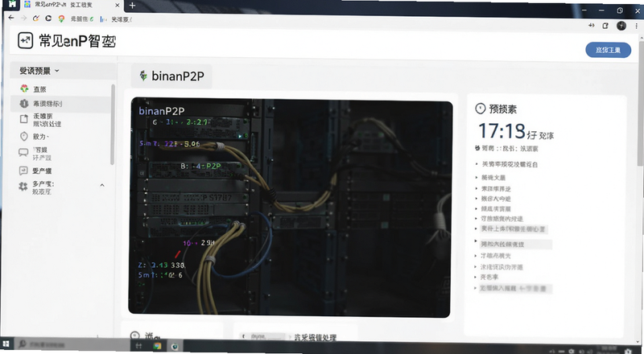Click the site logo icon beside 常见enP

[x=26, y=41]
